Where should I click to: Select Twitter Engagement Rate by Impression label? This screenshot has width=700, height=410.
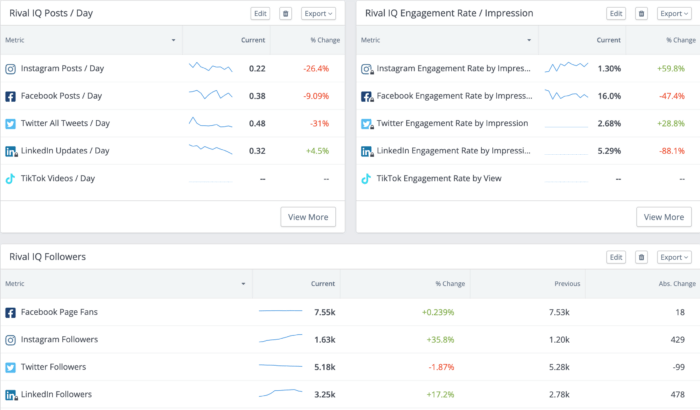(452, 123)
